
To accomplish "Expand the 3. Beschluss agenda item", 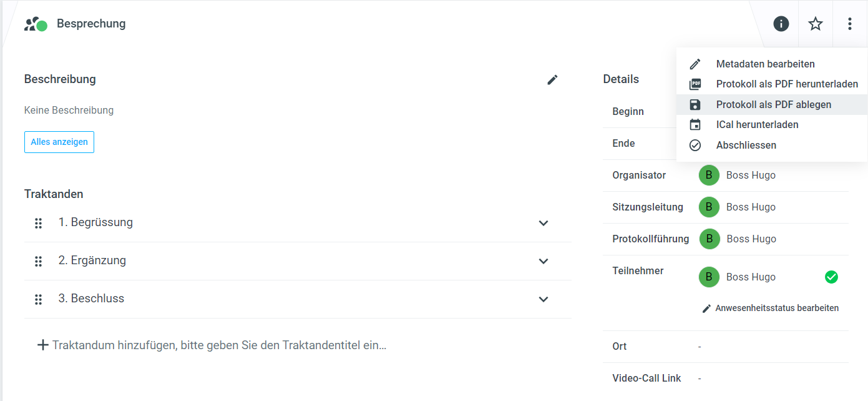I will (544, 299).
